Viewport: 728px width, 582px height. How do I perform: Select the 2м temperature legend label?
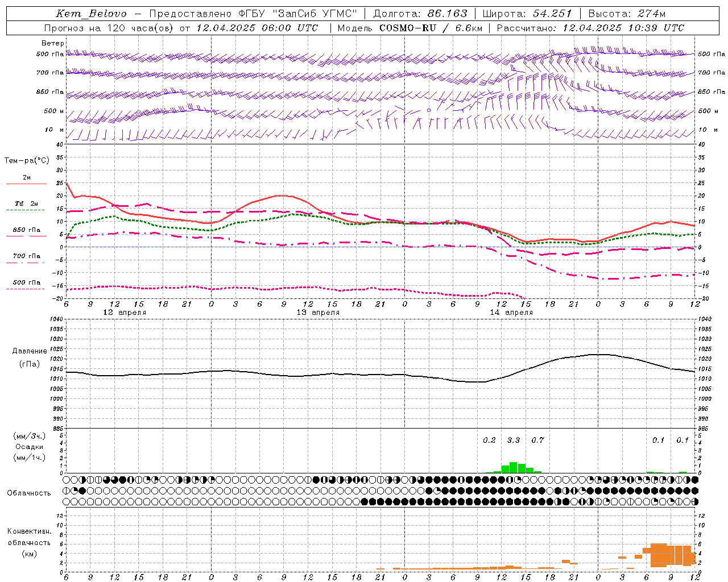click(27, 177)
